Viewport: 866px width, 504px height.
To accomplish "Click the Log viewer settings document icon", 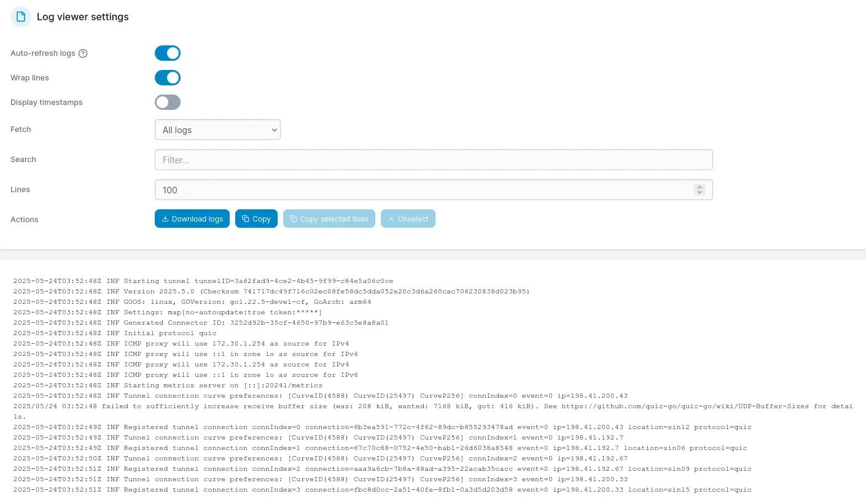I will [x=21, y=17].
